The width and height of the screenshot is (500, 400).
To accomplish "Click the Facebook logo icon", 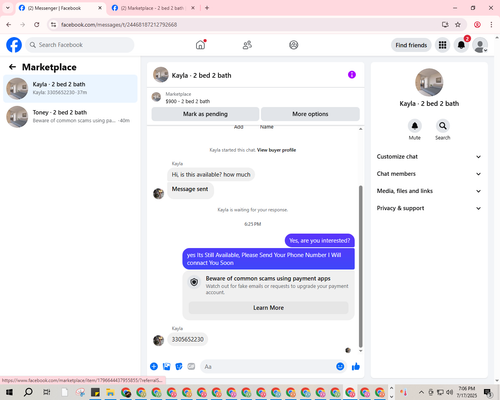I will pos(14,45).
